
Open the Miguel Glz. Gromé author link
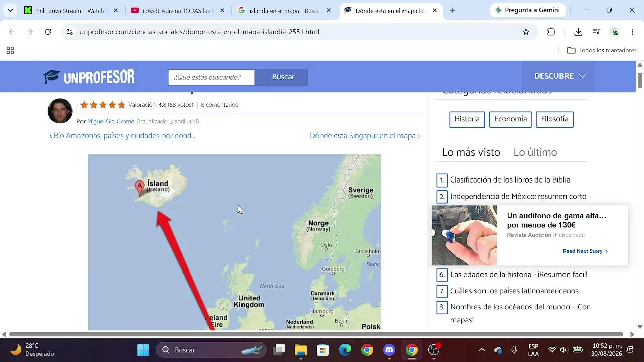[111, 121]
